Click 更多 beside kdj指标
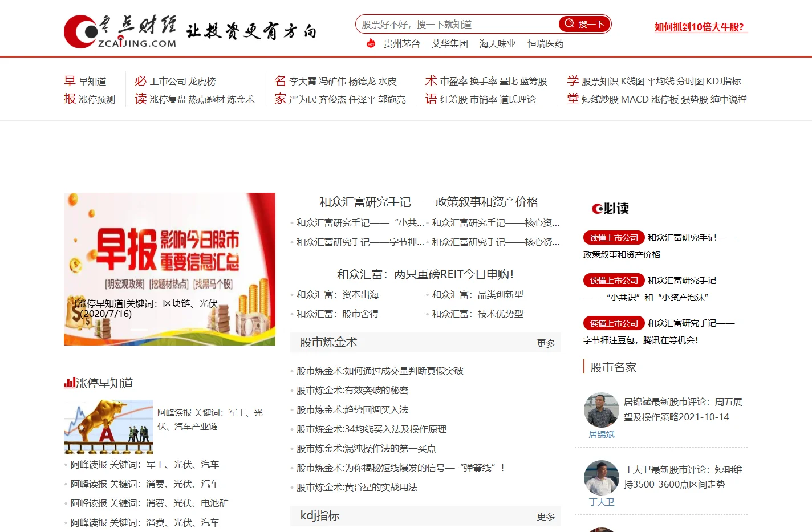Viewport: 812px width, 532px height. (546, 517)
